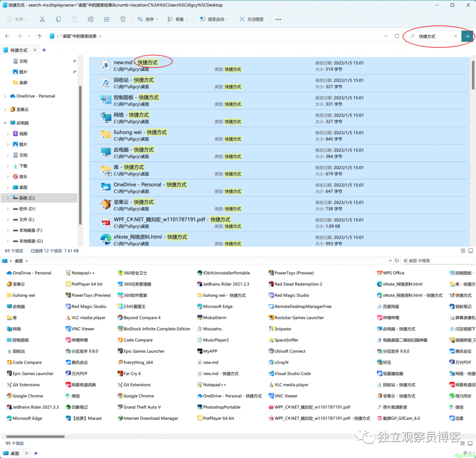476x458 pixels.
Task: Click the 关闭搜索 button
Action: click(x=251, y=19)
